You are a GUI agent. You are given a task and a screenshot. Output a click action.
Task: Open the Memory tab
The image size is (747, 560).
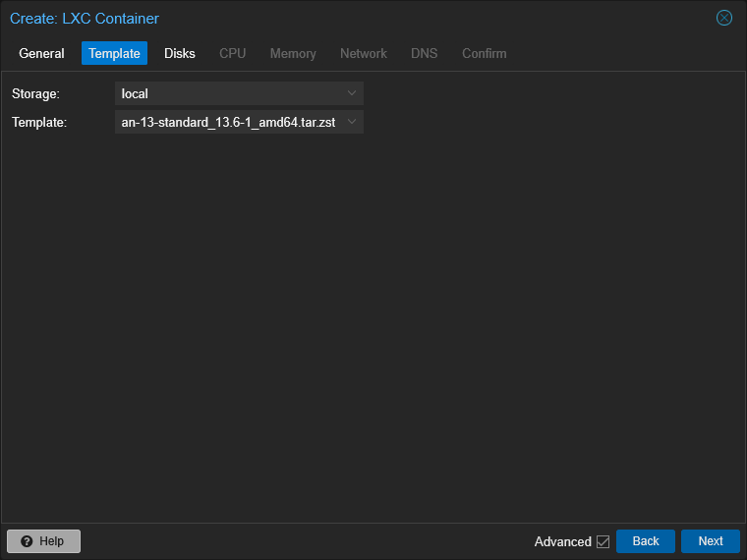click(x=293, y=53)
